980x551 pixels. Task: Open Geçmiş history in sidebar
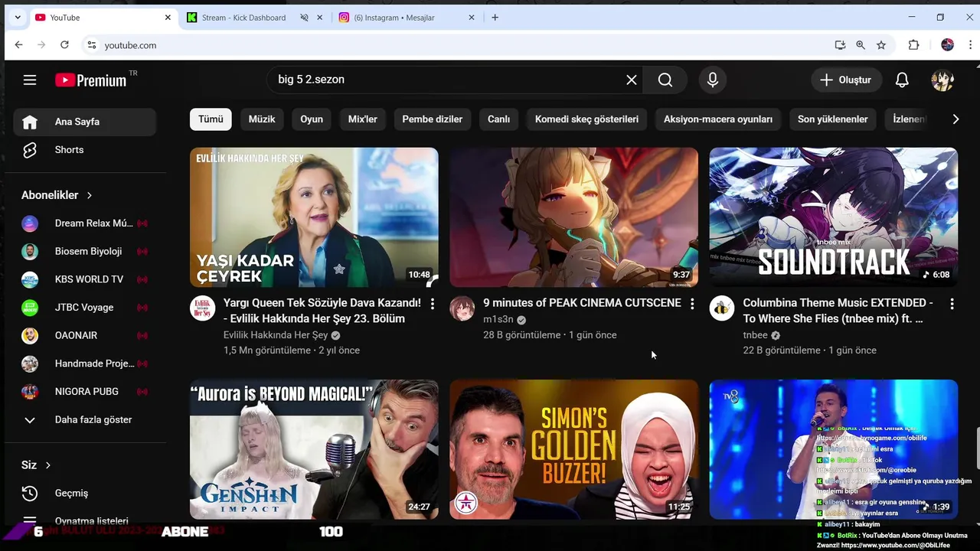pos(84,493)
